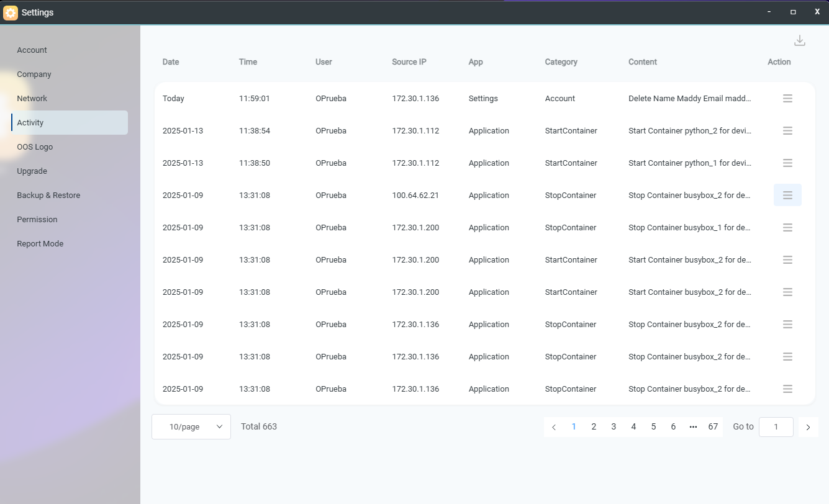Click the 'Delete Name Maddy Email' content cell
The height and width of the screenshot is (504, 829).
tap(690, 98)
